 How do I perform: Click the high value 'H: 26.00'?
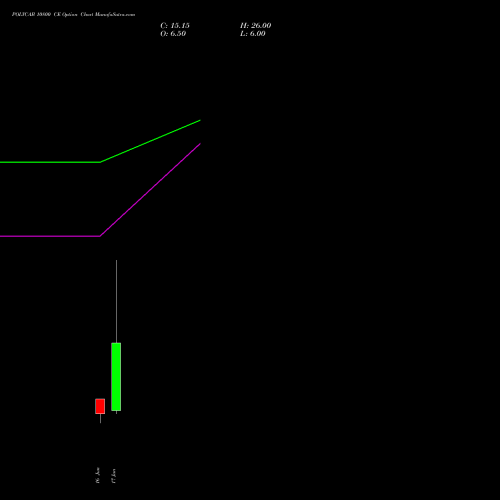point(256,26)
